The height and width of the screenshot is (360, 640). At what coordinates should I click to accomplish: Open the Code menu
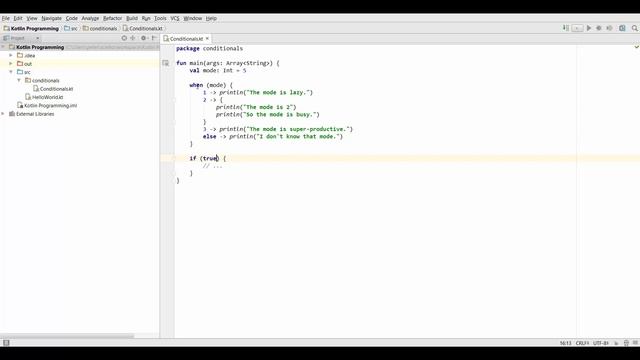pyautogui.click(x=71, y=18)
